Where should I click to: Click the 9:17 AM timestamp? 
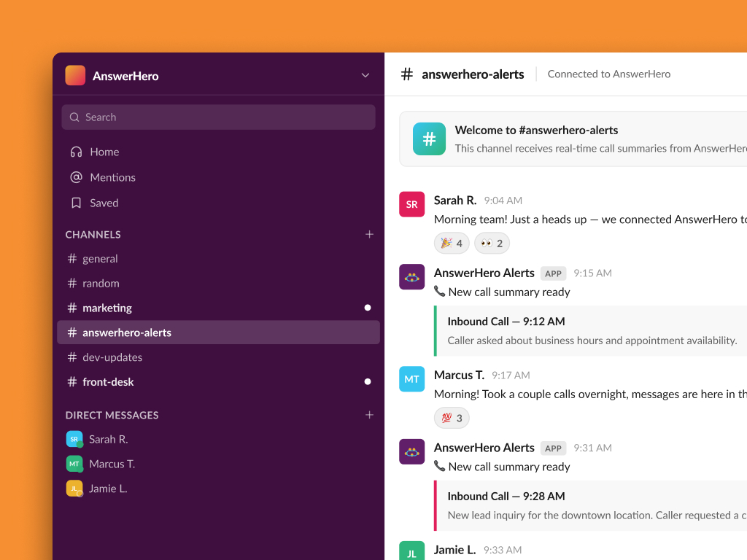[x=511, y=376]
